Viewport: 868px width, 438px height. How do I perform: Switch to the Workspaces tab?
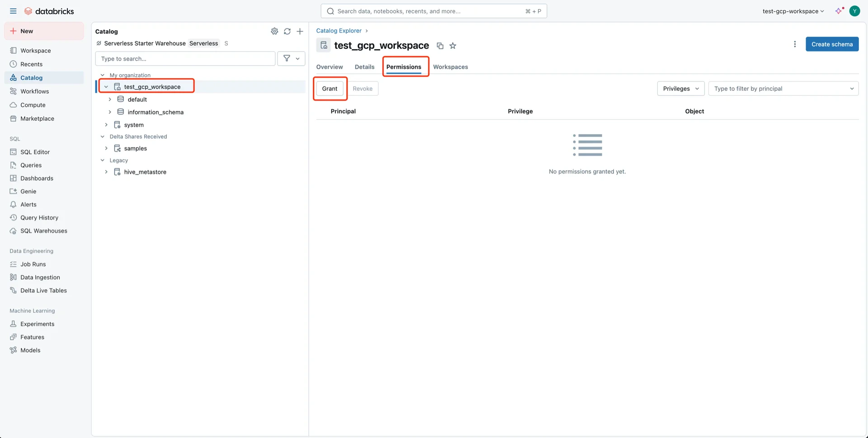pyautogui.click(x=450, y=67)
